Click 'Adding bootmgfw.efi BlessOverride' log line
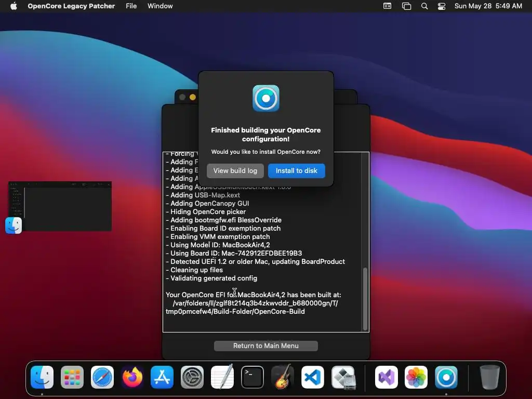532x399 pixels. [223, 220]
